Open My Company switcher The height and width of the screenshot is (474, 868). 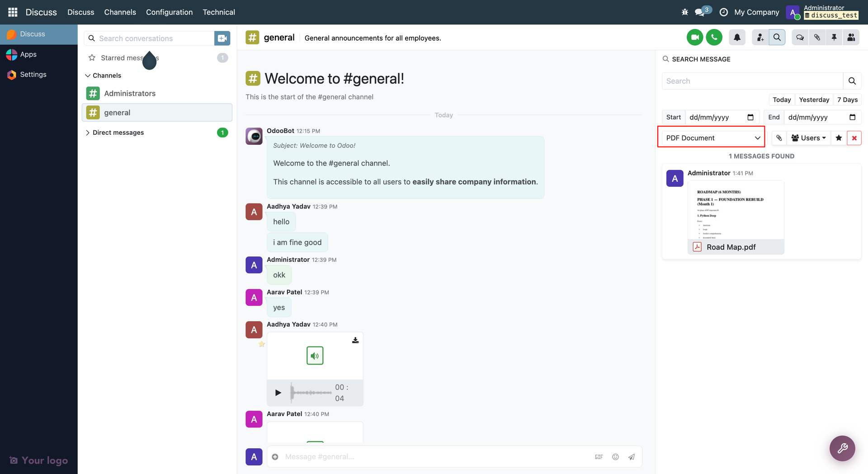click(x=757, y=12)
